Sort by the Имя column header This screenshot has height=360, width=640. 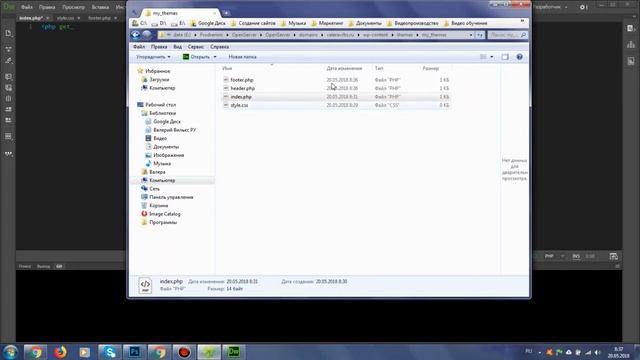click(227, 69)
